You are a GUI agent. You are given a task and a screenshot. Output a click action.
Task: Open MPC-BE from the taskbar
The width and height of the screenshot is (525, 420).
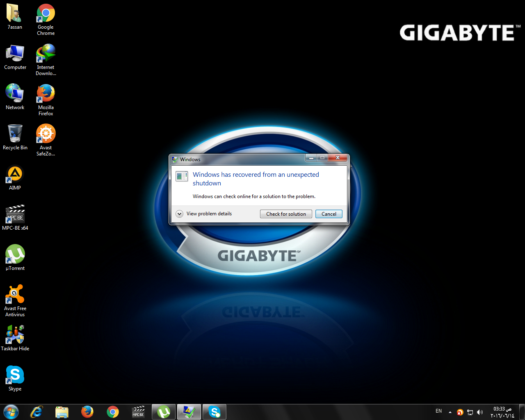coord(138,412)
